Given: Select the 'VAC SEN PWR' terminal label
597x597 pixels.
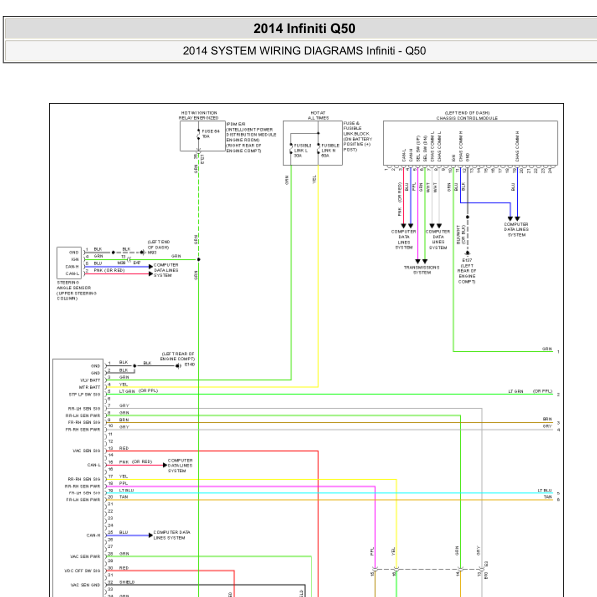Looking at the screenshot, I should point(85,557).
